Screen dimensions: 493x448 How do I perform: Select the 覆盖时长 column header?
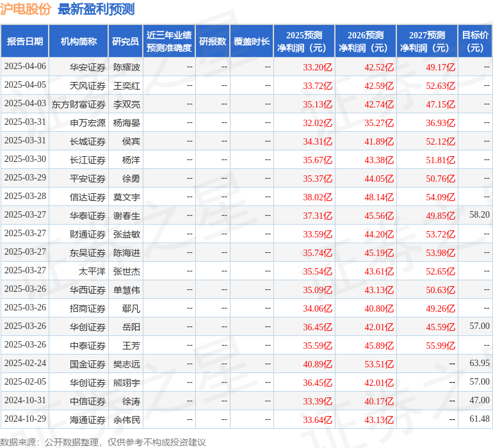(x=252, y=41)
